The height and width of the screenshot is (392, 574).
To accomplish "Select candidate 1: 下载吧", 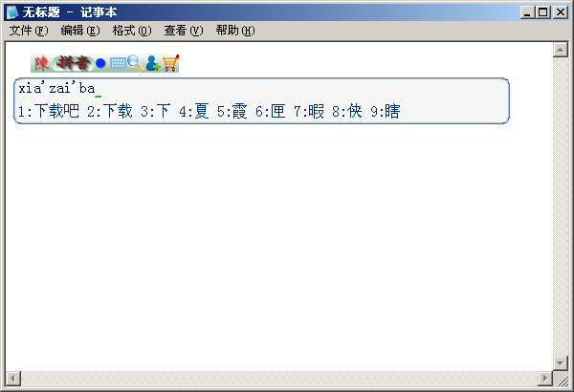I will (49, 111).
